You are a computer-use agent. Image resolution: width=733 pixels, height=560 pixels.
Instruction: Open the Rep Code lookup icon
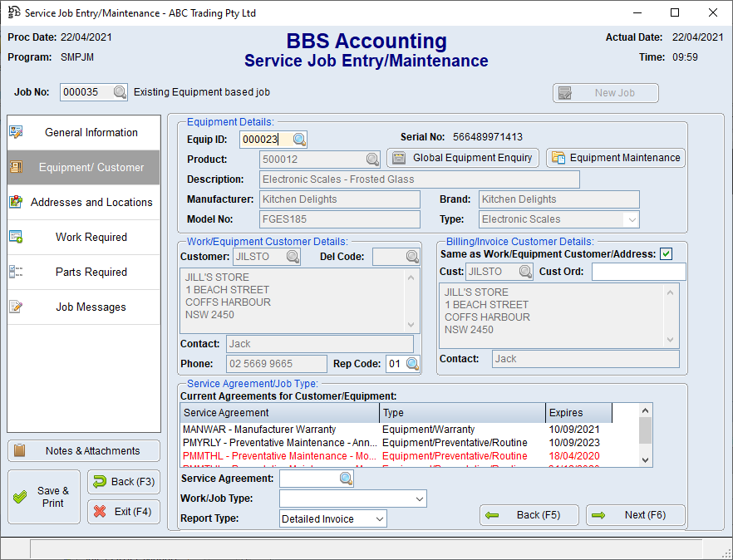pos(412,364)
